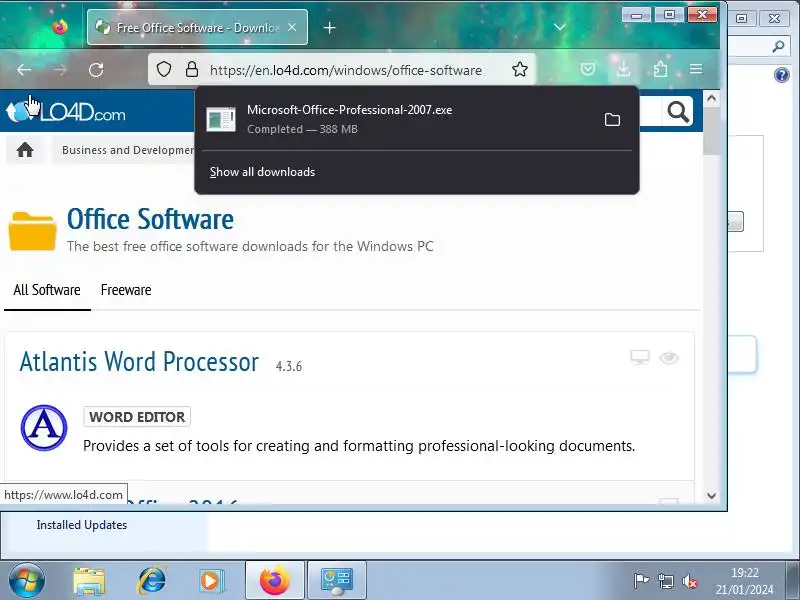Click Show all downloads

pos(262,172)
